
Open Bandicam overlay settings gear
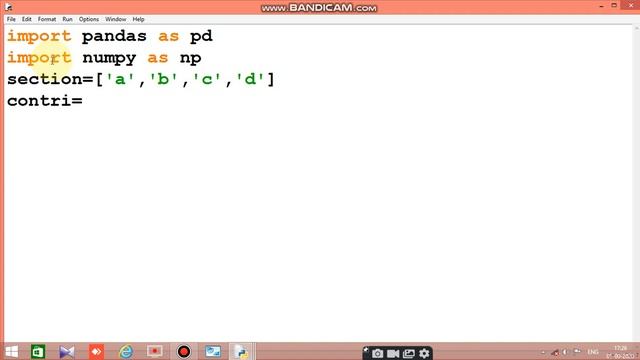[x=424, y=353]
